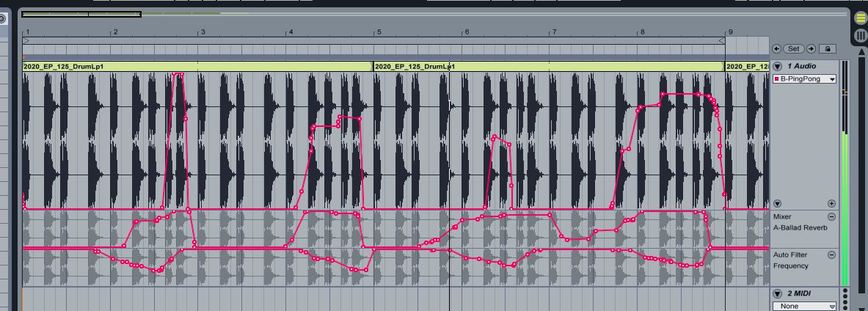Jump to the next locator arrow
This screenshot has height=311, width=868.
[x=811, y=48]
